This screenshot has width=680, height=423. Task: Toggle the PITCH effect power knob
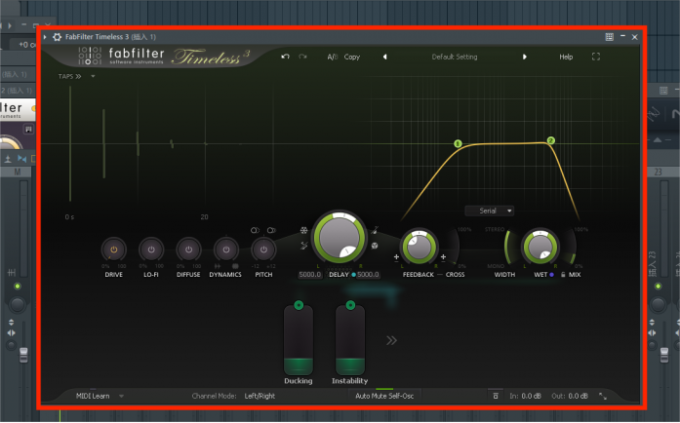(263, 250)
